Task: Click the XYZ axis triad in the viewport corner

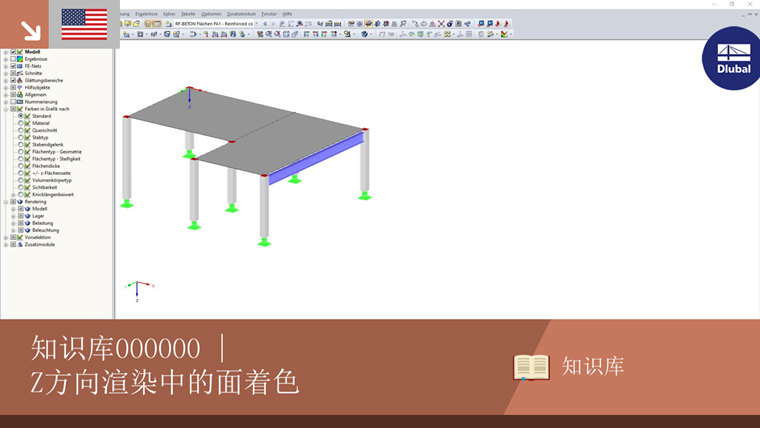Action: coord(139,291)
